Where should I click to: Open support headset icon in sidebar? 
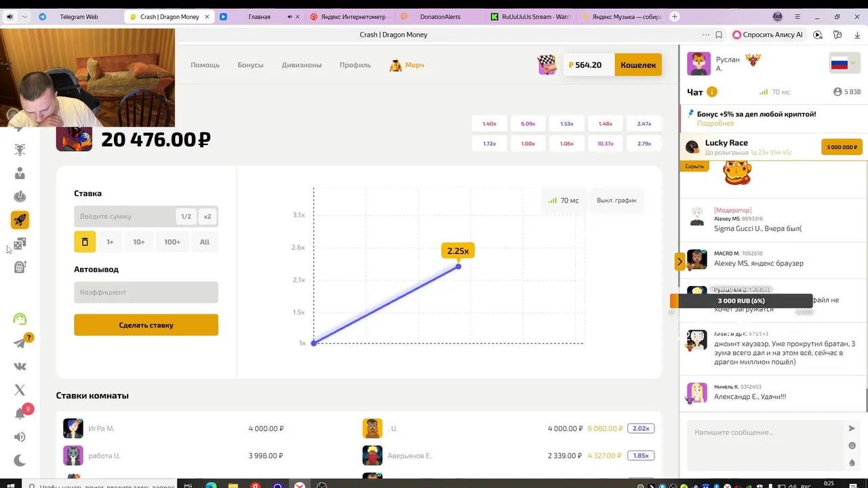(x=20, y=319)
